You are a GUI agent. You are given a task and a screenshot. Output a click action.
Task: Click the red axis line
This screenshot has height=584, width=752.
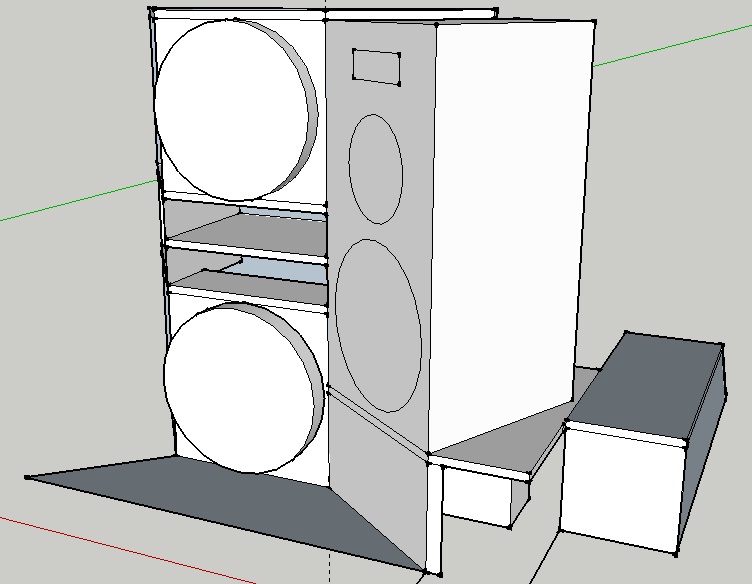pos(127,550)
